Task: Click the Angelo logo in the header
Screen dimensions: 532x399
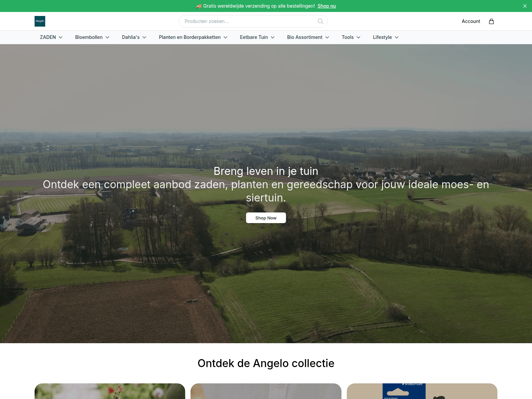Action: click(x=40, y=21)
